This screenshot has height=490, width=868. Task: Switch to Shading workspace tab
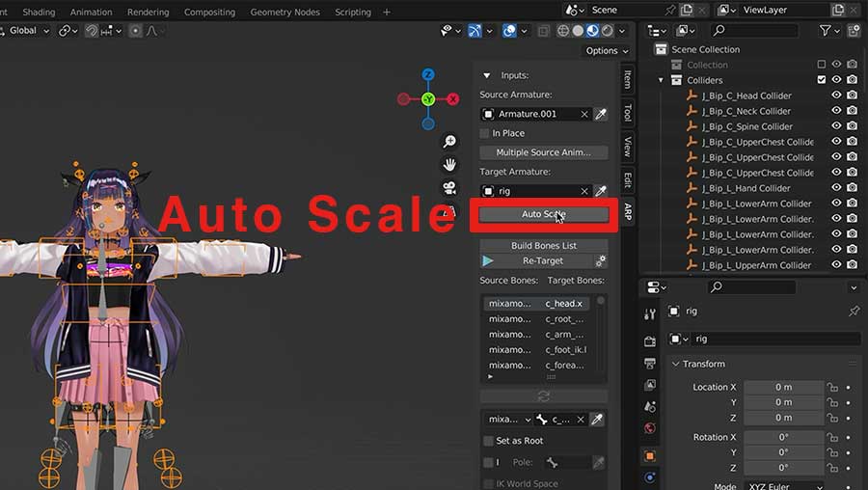tap(39, 12)
